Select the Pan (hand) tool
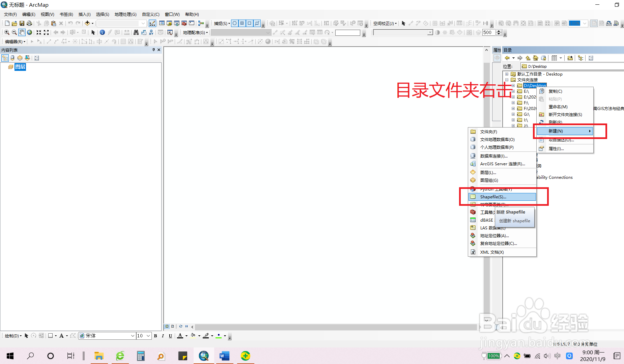 coord(22,32)
